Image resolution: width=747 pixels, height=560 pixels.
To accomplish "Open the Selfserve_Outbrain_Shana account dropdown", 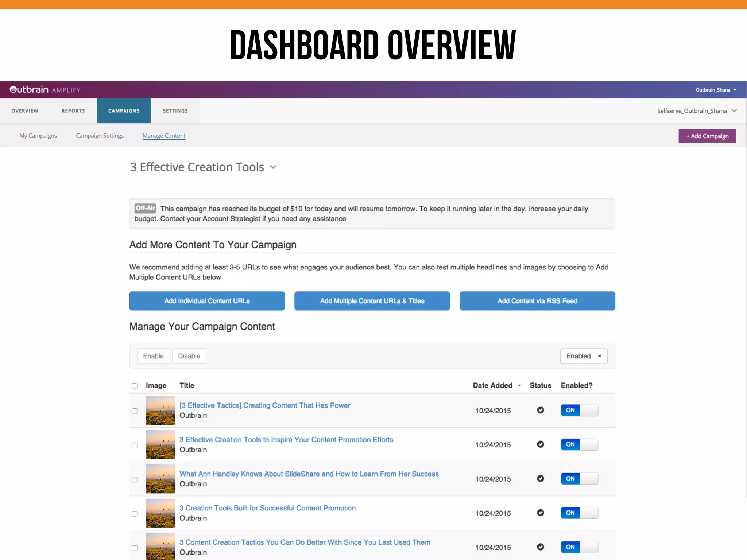I will tap(697, 111).
